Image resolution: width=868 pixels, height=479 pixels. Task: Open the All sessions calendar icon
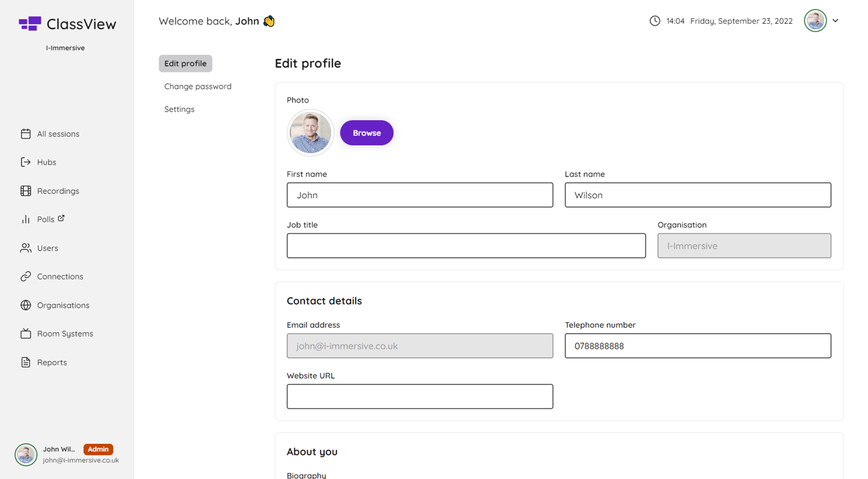point(26,134)
